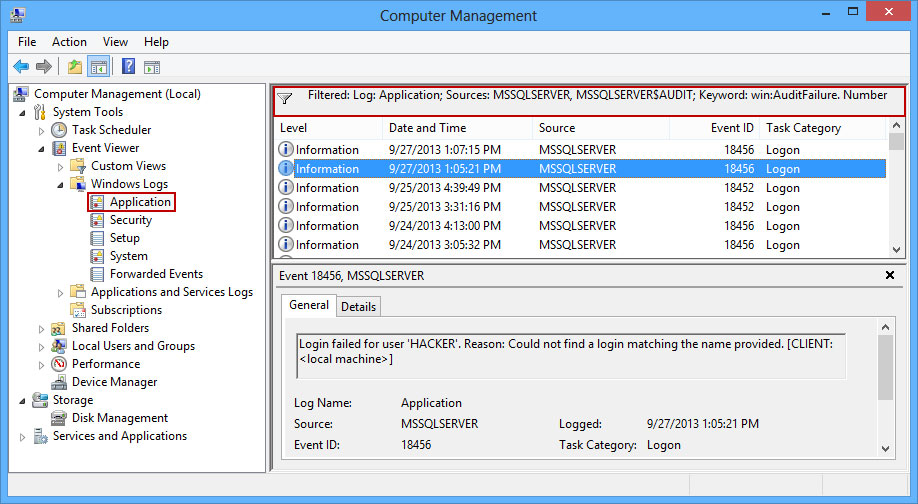Image resolution: width=918 pixels, height=504 pixels.
Task: Select the 9/24/2013 3:05:32 PM event row
Action: (580, 245)
